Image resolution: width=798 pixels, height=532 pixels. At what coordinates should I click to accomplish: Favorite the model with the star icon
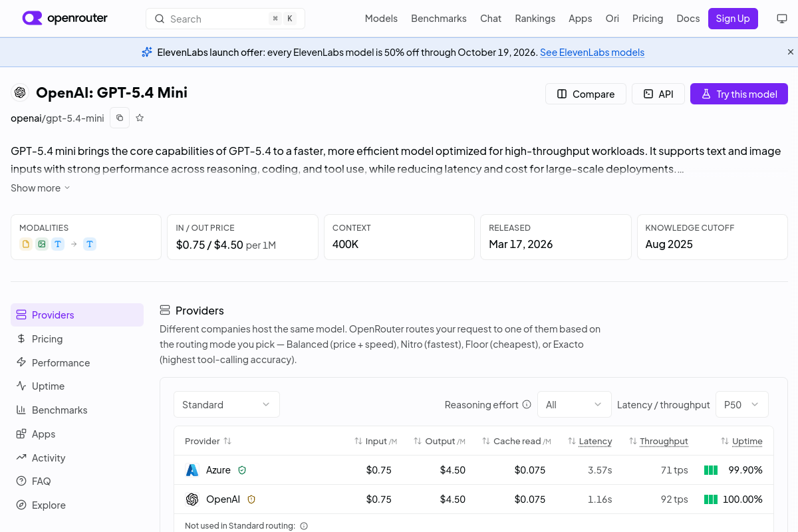click(140, 118)
